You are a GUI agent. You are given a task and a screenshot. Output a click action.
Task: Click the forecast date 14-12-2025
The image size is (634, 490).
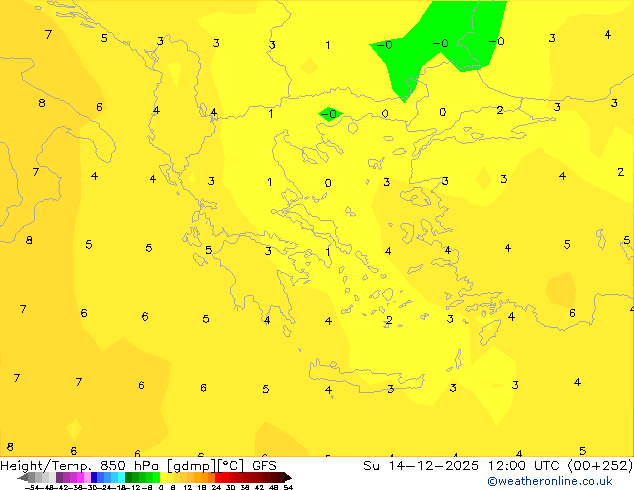click(433, 466)
